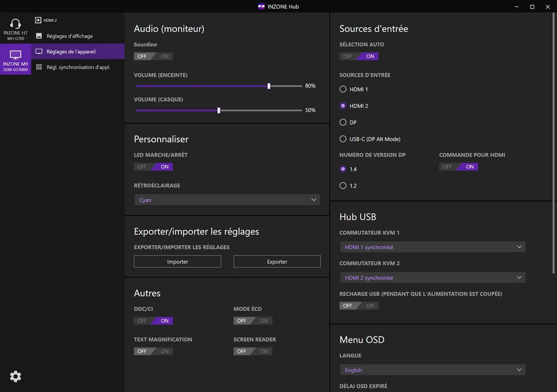
Task: Click the NUMÉRO DE VERSION DP label
Action: click(x=373, y=155)
